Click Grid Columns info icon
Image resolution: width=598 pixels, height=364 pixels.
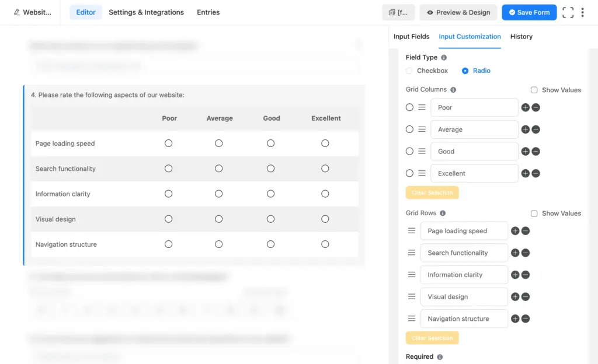point(453,90)
